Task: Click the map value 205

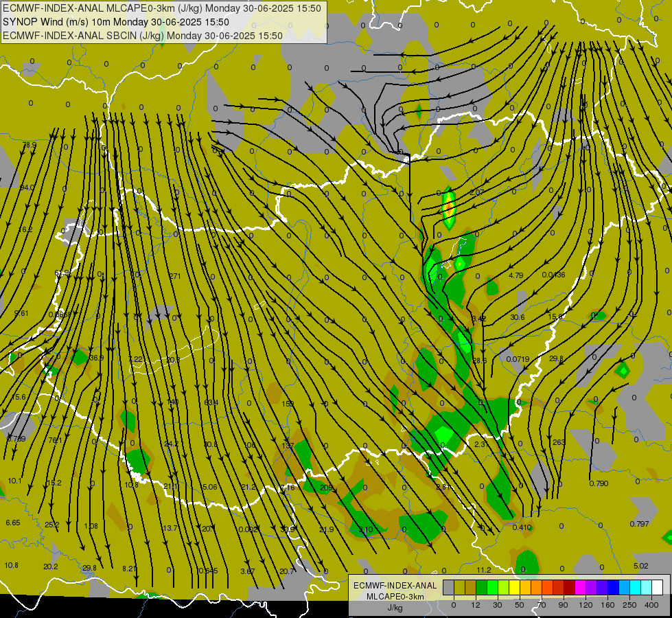Action: point(326,488)
